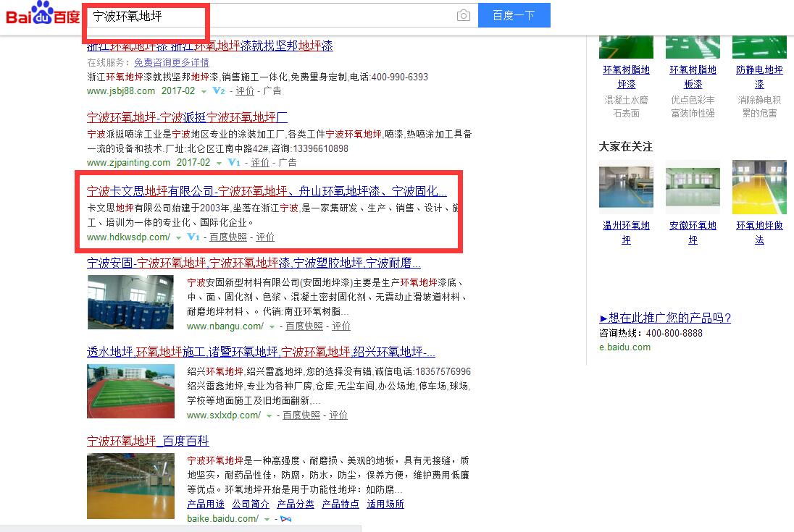Open the 产品特点 baike sublink

340,504
